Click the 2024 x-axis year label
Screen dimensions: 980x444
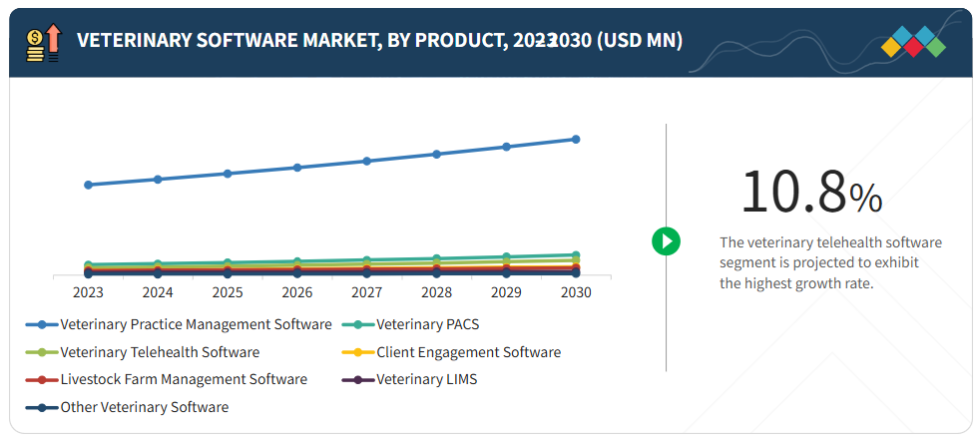coord(158,293)
